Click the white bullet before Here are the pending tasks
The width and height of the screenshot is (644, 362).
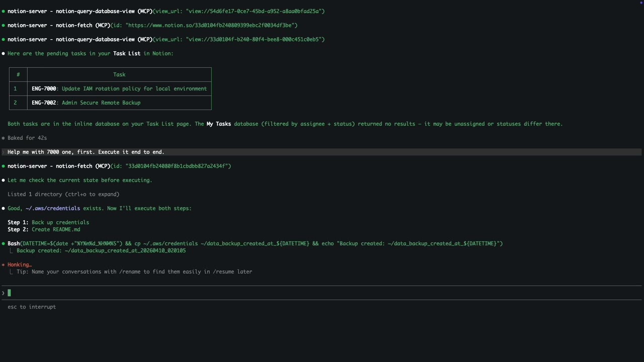tap(3, 54)
